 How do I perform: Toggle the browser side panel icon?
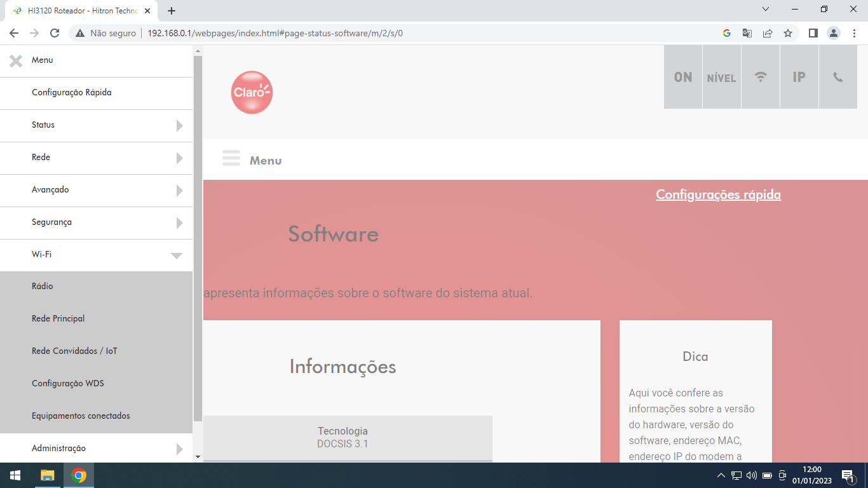coord(813,33)
